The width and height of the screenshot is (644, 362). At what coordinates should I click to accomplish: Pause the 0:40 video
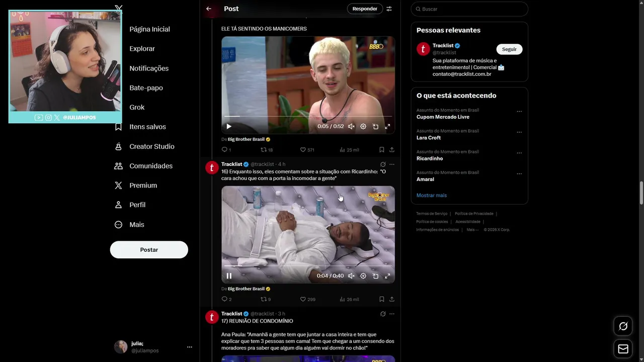pyautogui.click(x=229, y=276)
